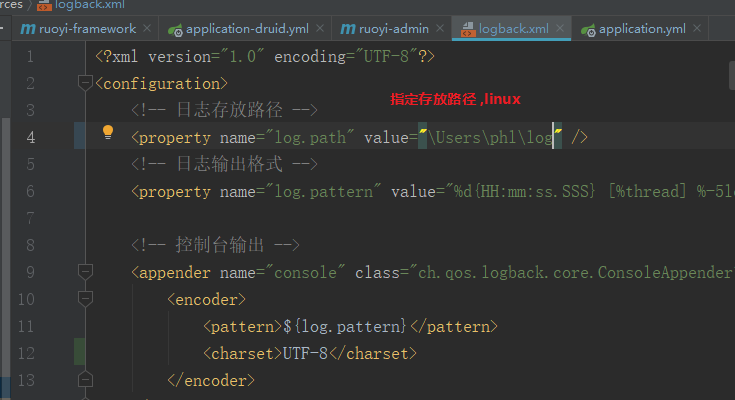Open the application-druid.yml tab
Screen dimensions: 735x400
[247, 29]
